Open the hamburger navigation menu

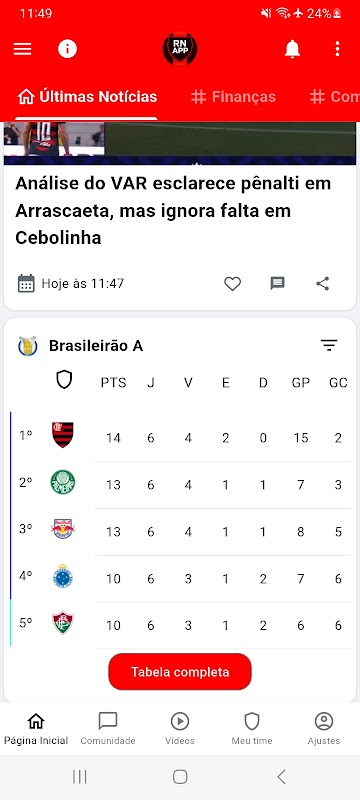coord(22,49)
